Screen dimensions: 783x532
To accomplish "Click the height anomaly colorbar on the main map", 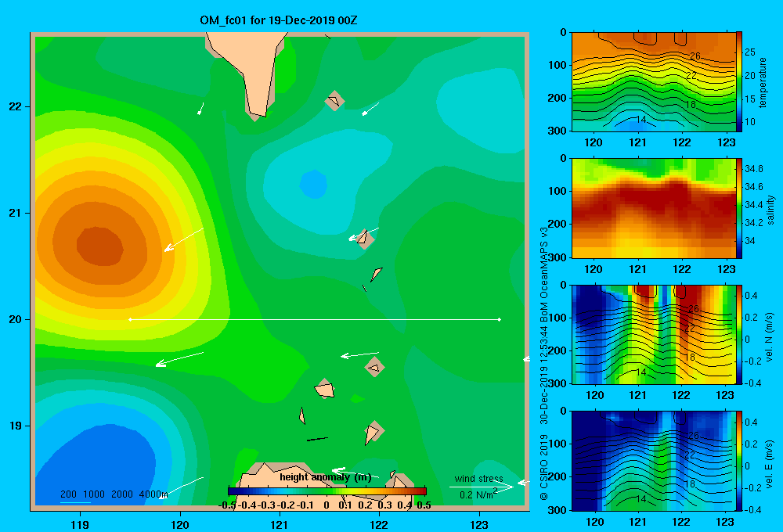I will (x=327, y=491).
